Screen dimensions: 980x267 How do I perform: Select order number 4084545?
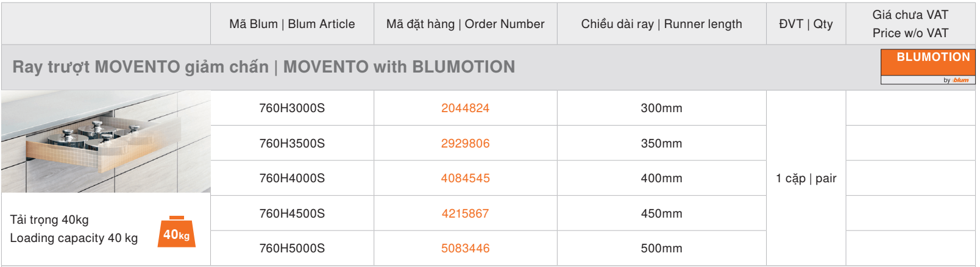tap(465, 178)
